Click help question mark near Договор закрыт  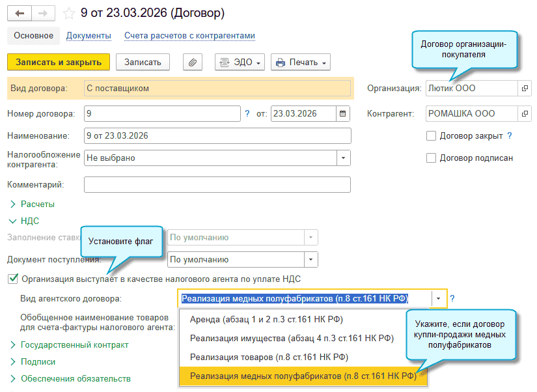(x=510, y=136)
